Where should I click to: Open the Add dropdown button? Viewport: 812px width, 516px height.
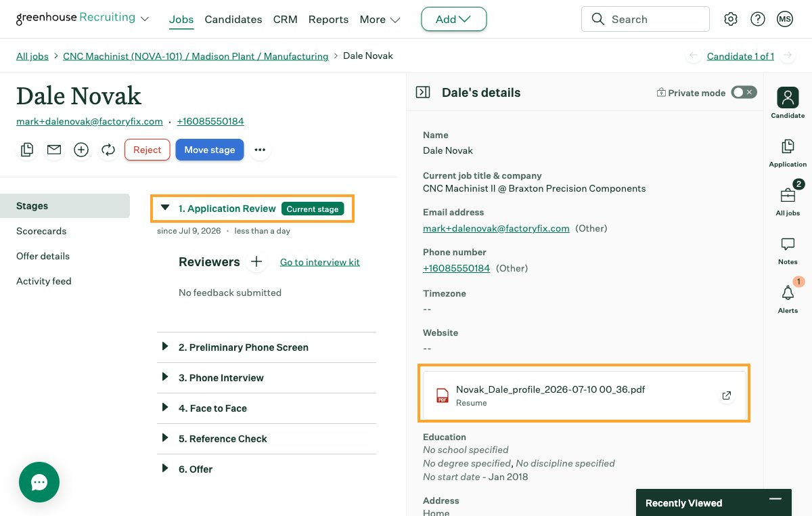click(x=453, y=19)
